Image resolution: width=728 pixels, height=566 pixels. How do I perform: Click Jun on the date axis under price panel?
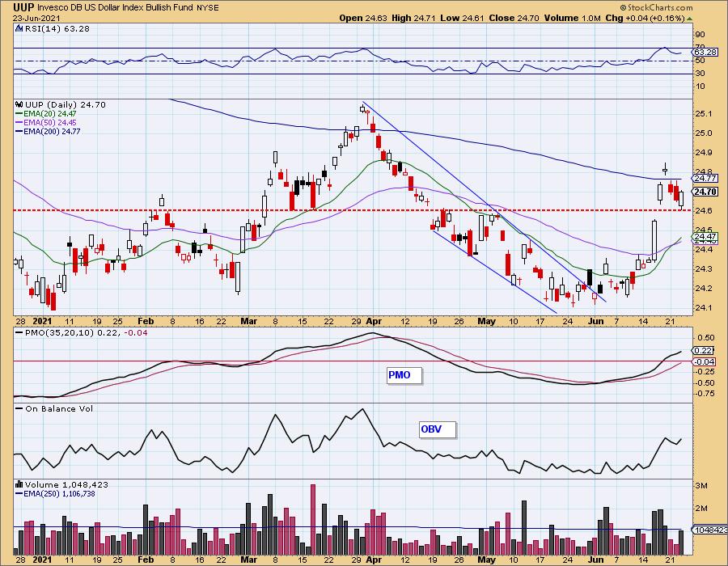595,321
